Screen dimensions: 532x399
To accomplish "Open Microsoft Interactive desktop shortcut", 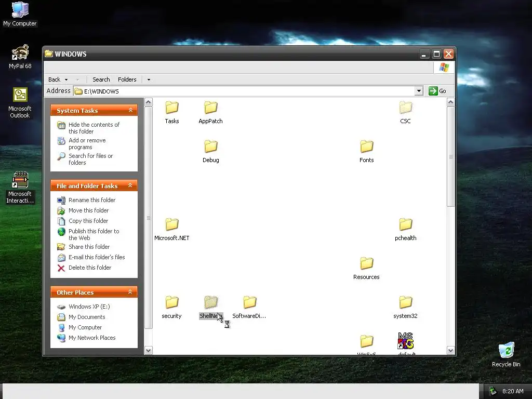I will coord(20,188).
